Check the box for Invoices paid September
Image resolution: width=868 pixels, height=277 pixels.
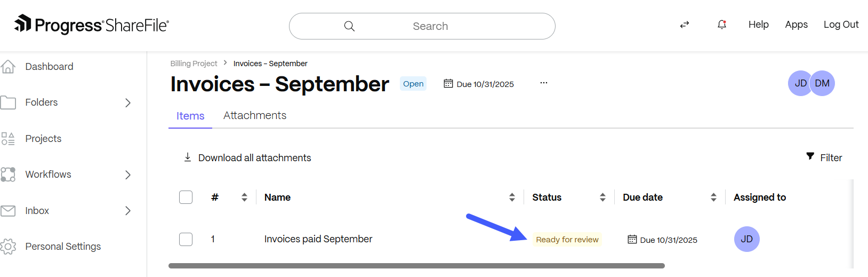point(186,239)
